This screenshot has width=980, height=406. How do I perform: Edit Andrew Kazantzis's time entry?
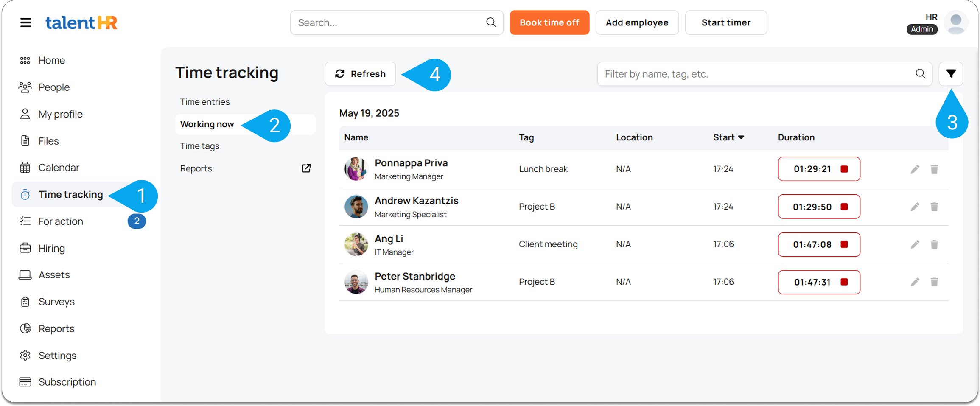coord(915,207)
